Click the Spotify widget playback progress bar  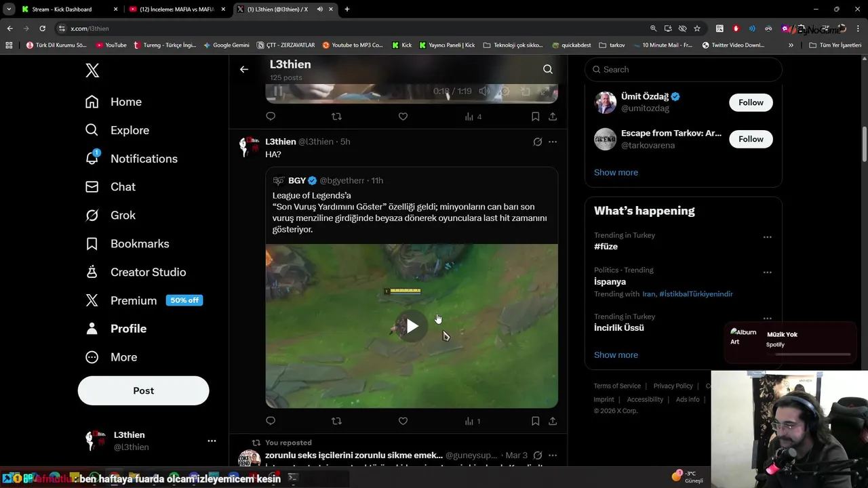point(808,354)
